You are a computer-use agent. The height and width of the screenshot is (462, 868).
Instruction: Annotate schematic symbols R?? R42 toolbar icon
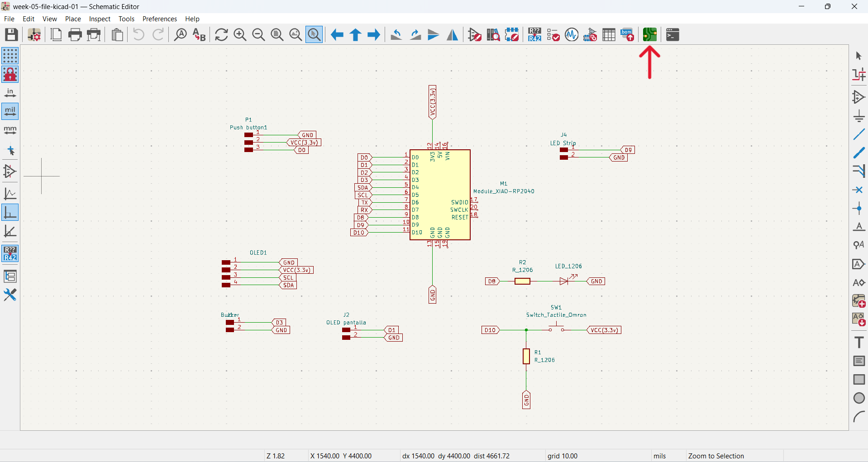534,34
